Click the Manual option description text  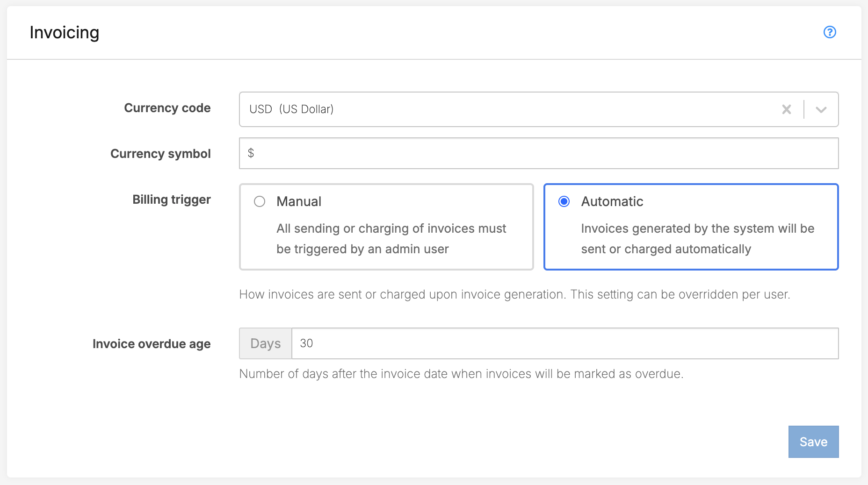(x=391, y=239)
